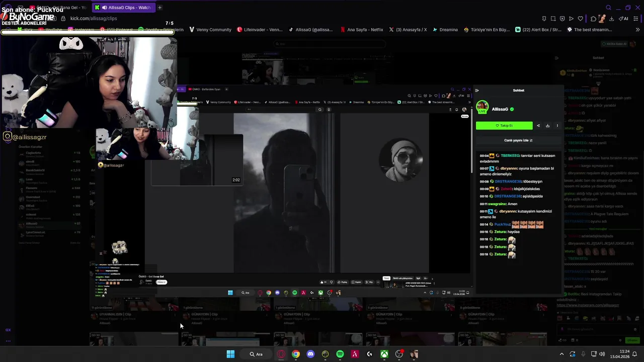The image size is (644, 362).
Task: Open the AllissaG TikTok bookmark
Action: pos(310,30)
